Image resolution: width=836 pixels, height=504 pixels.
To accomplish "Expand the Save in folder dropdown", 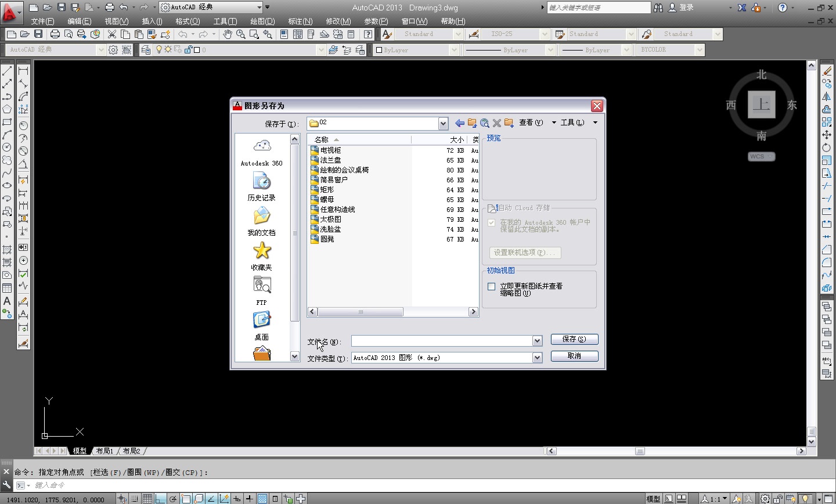I will (443, 123).
